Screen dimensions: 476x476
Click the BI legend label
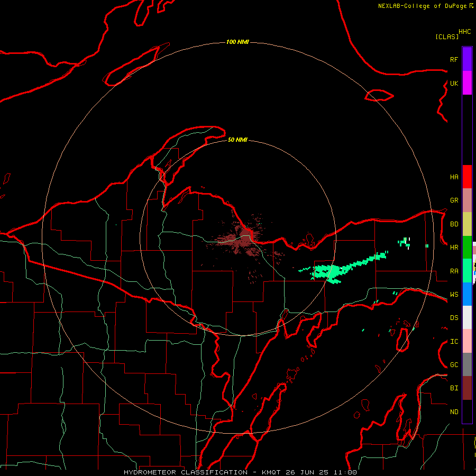click(x=454, y=388)
